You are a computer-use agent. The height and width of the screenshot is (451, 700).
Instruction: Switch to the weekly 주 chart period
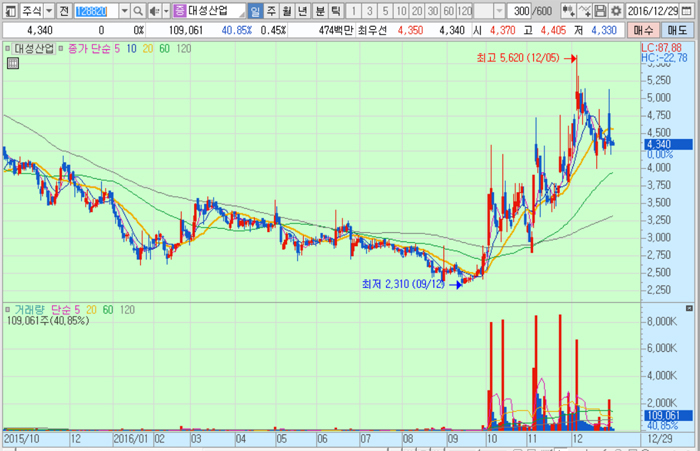coord(271,10)
